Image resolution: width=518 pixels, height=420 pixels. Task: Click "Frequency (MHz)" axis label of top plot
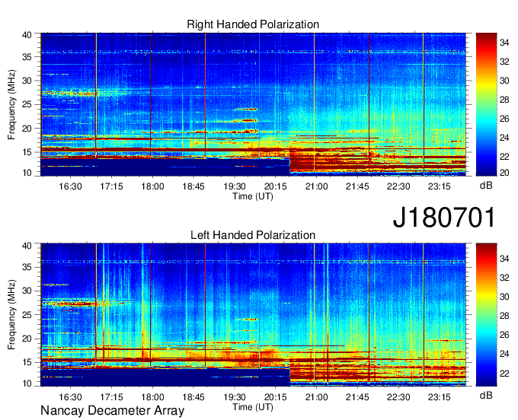11,104
